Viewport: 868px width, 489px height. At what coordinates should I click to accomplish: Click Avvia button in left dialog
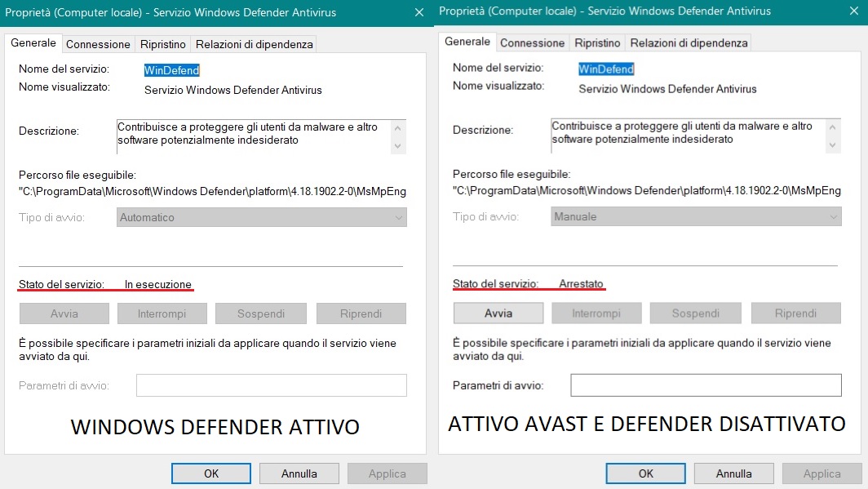[64, 313]
